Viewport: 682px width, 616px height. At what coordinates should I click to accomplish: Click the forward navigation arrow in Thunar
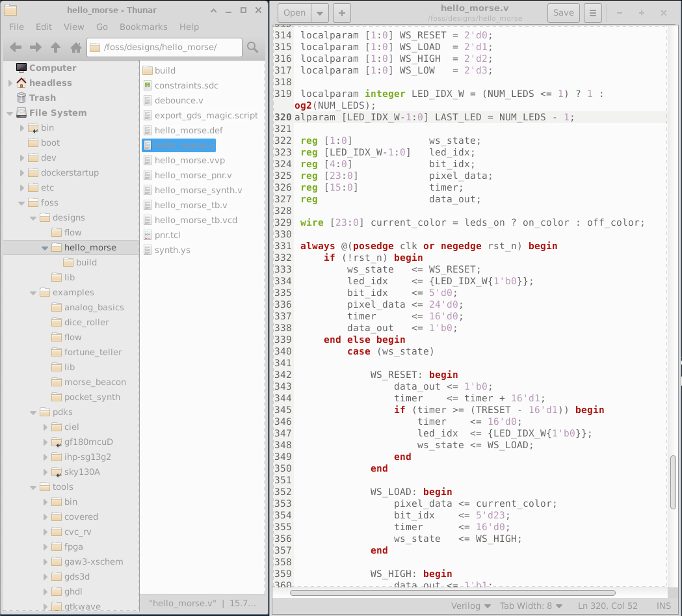tap(36, 47)
